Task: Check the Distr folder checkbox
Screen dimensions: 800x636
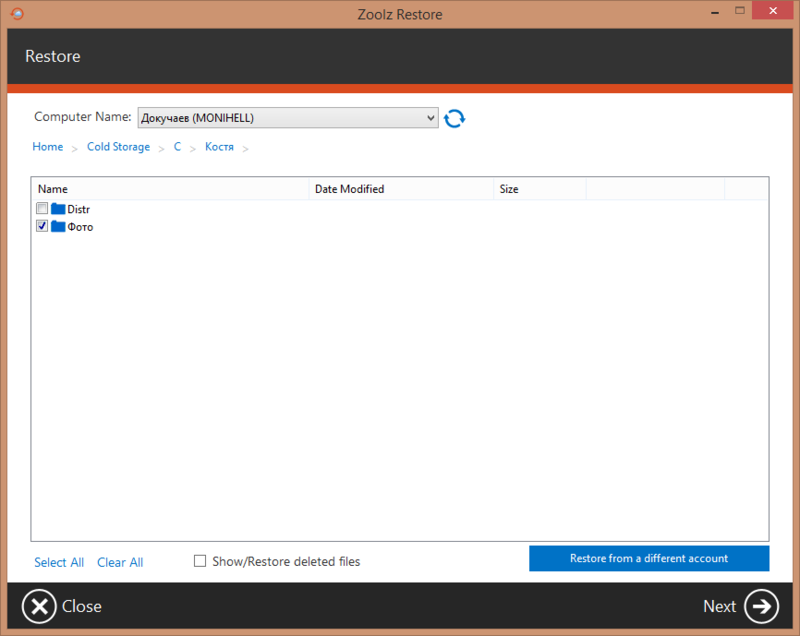Action: 42,208
